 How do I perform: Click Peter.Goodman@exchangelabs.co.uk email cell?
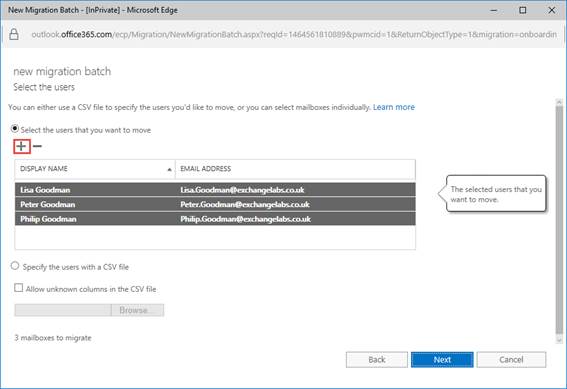(x=245, y=204)
